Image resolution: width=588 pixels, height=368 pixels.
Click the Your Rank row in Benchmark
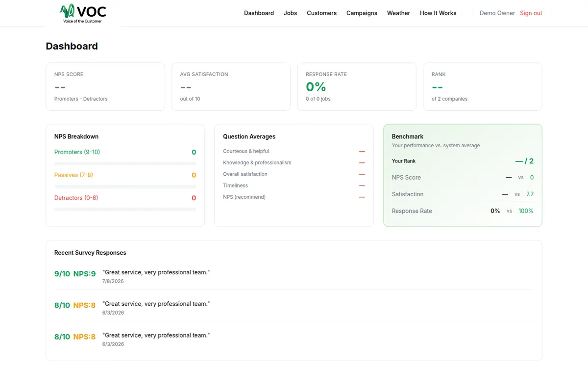(x=463, y=161)
